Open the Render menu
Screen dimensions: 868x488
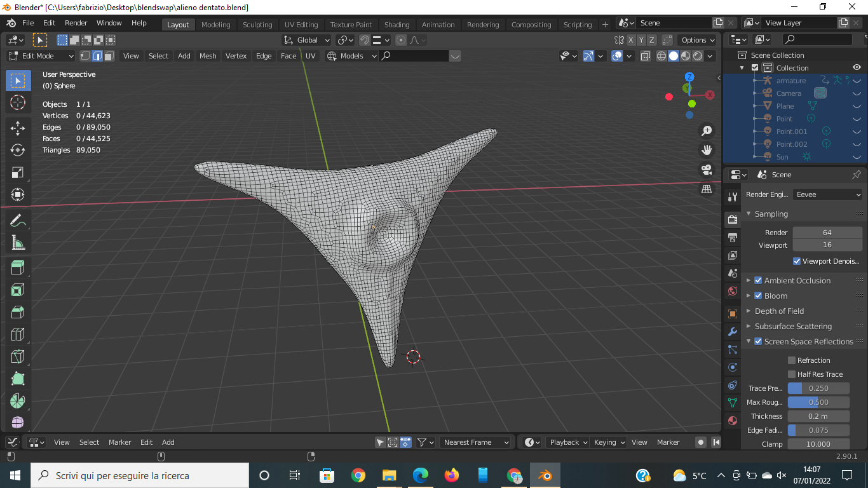click(x=76, y=23)
